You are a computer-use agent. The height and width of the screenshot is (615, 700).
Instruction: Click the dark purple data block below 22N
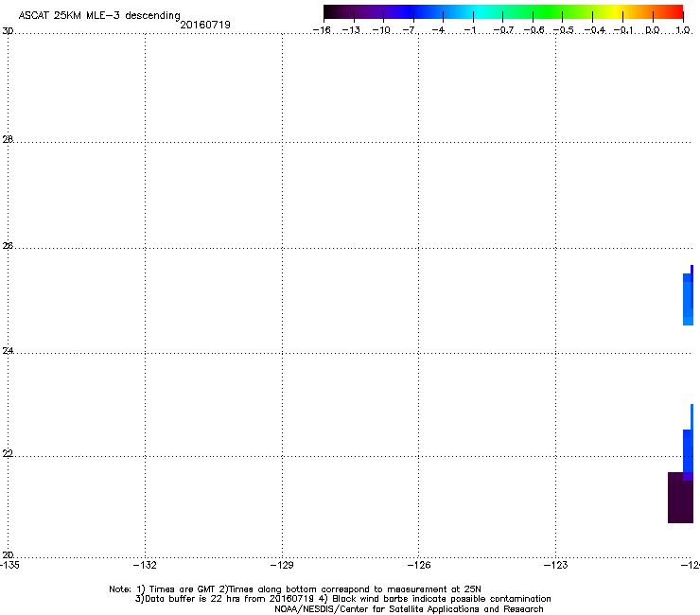click(680, 498)
